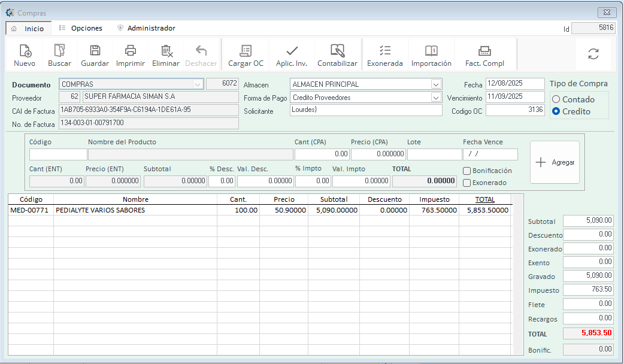The image size is (624, 364).
Task: Delete the record with Eliminar icon
Action: [166, 51]
